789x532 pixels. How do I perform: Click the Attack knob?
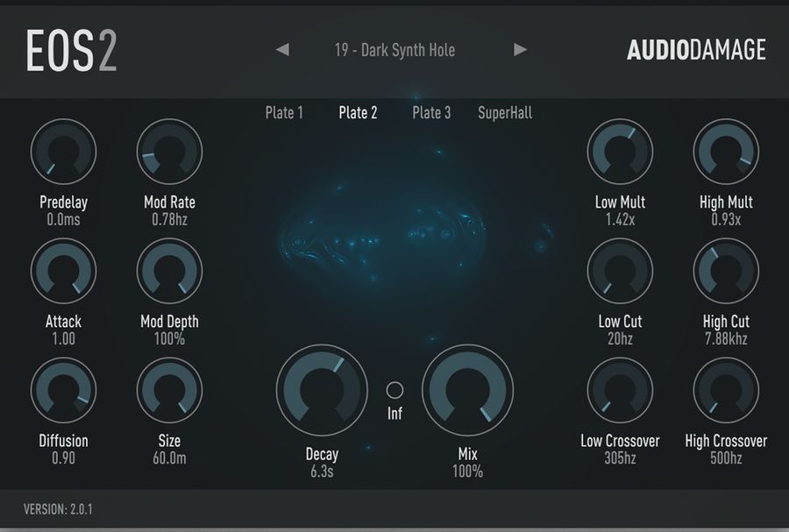[x=62, y=271]
